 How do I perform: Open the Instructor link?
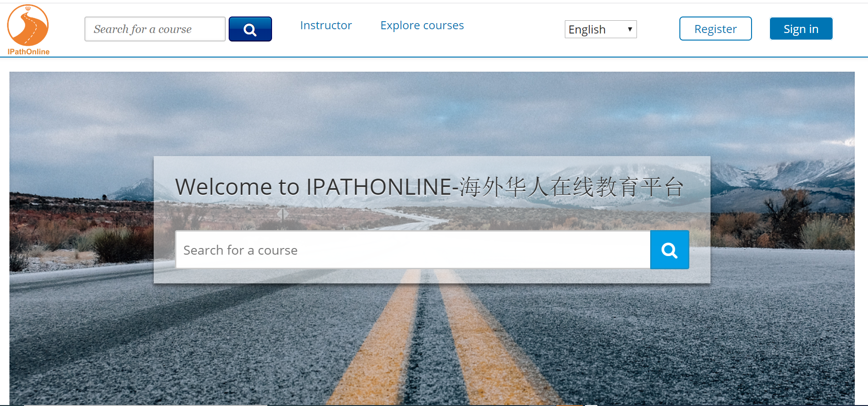(x=326, y=25)
